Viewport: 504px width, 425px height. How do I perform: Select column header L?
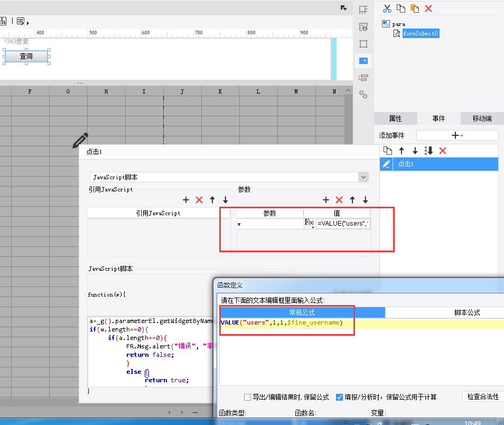click(x=258, y=91)
